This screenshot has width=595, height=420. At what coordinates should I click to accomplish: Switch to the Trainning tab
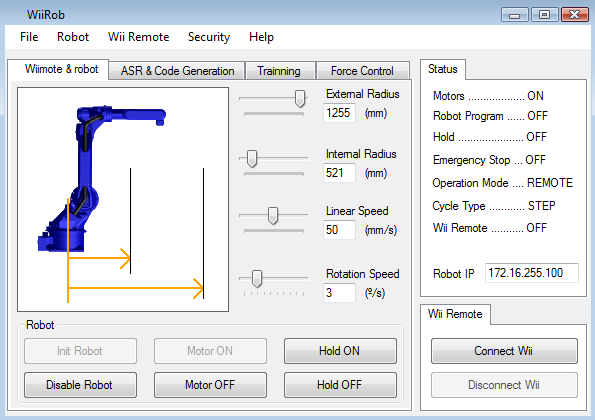(279, 71)
